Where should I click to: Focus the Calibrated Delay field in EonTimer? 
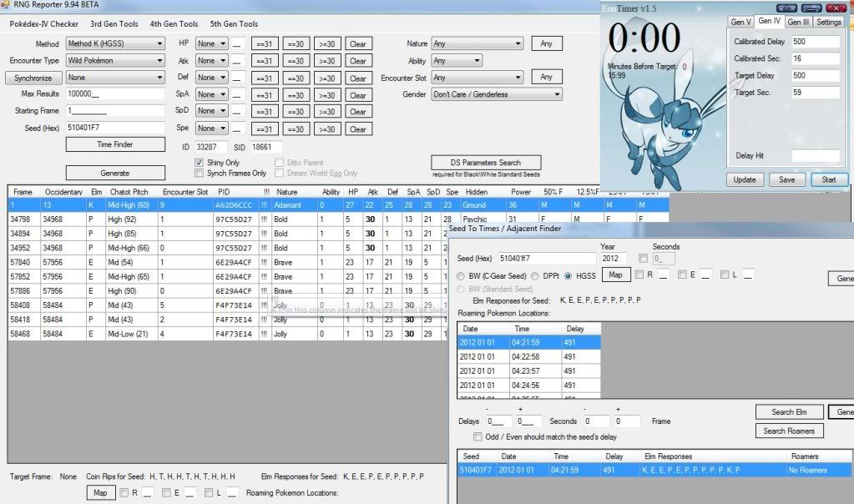coord(816,42)
